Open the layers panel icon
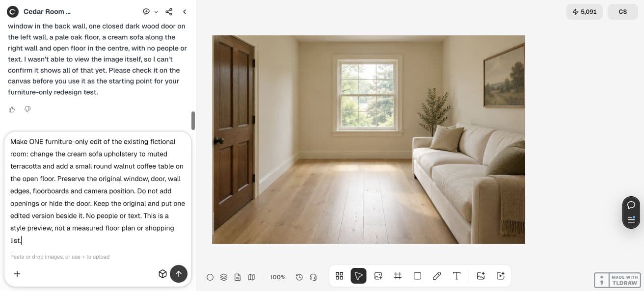644x291 pixels. coord(224,277)
